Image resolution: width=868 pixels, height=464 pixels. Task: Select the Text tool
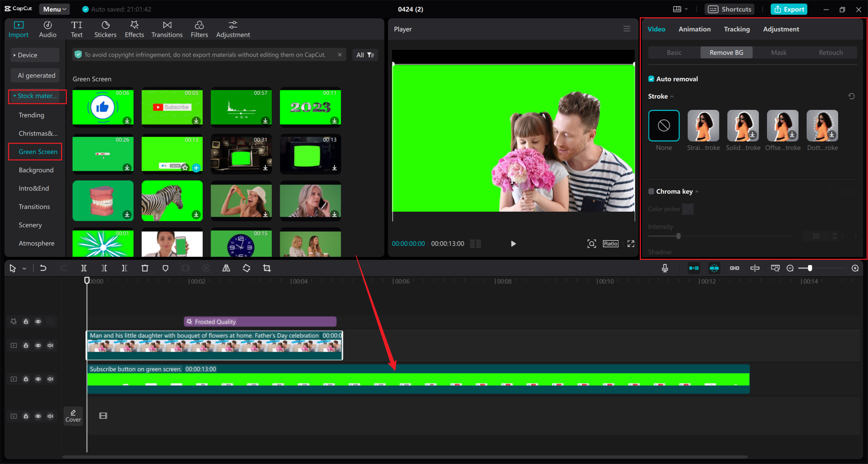77,29
